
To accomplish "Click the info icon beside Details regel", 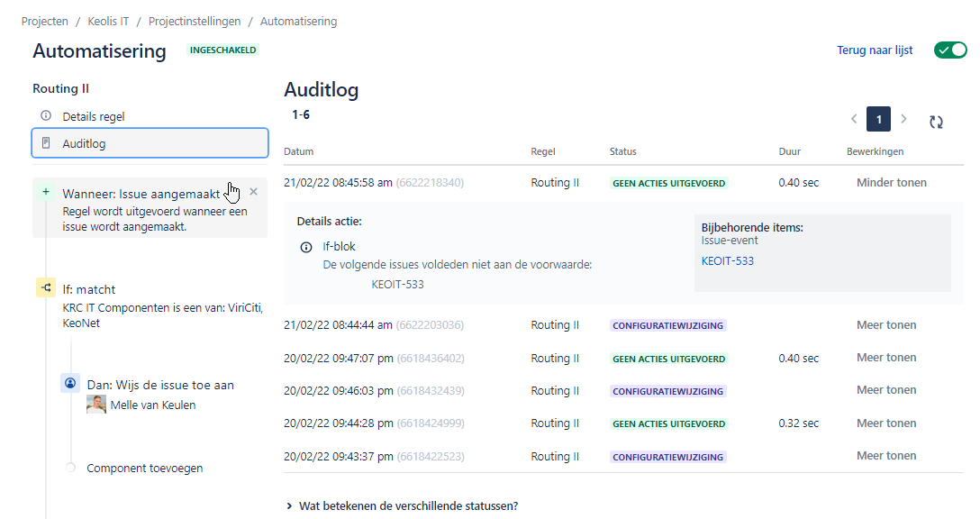I will coord(46,115).
